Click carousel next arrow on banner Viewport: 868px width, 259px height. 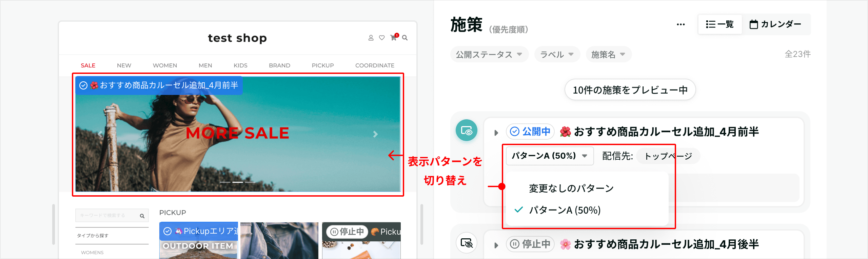click(375, 134)
